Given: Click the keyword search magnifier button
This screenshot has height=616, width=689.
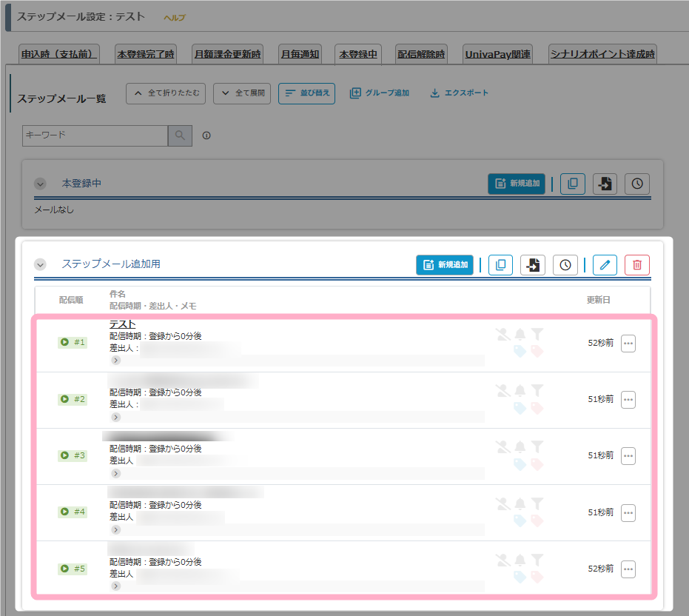Looking at the screenshot, I should point(180,135).
